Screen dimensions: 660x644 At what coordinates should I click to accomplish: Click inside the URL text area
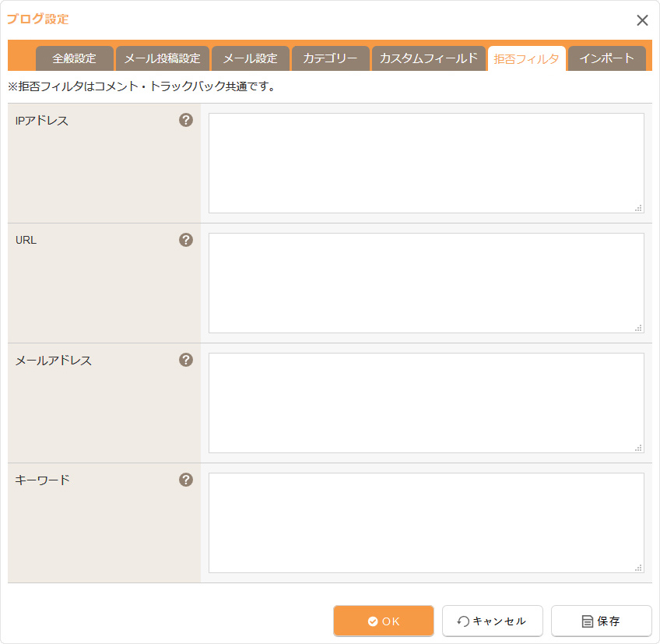tap(426, 283)
